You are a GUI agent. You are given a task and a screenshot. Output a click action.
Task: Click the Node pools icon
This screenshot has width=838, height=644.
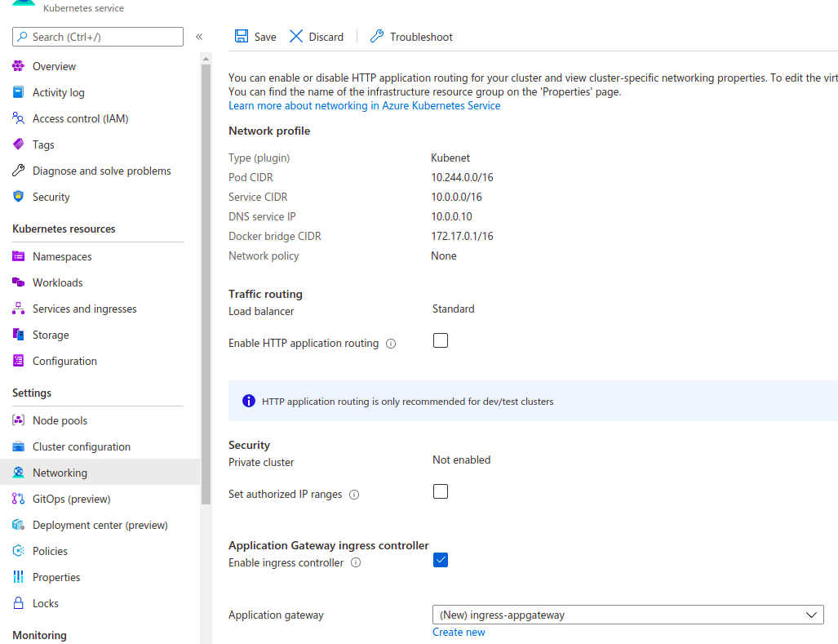point(18,420)
